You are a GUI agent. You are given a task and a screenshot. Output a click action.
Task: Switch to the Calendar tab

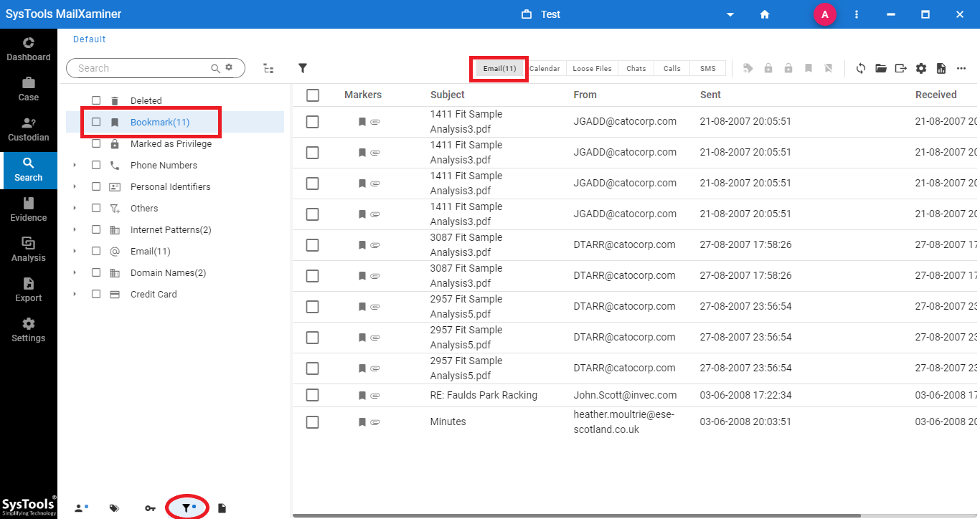pyautogui.click(x=545, y=68)
